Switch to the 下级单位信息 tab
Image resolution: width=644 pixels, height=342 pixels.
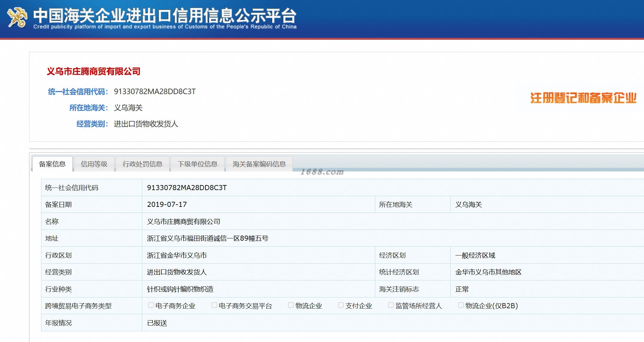coord(198,164)
